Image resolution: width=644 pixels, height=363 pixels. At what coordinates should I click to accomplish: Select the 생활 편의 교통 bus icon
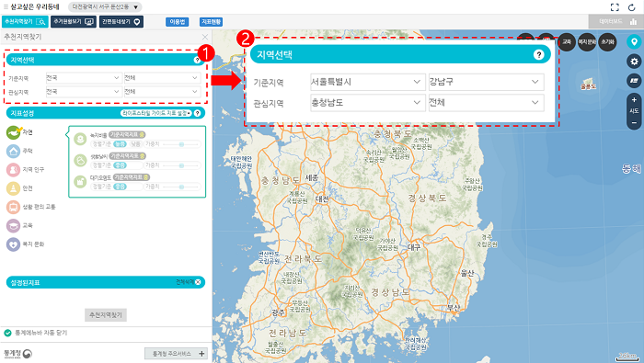pos(14,207)
